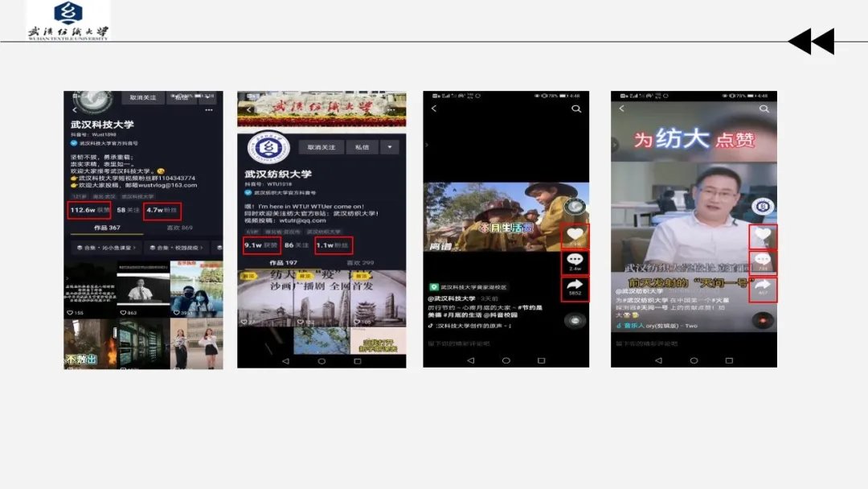Switch to the 喜欢 869 tab

[179, 228]
